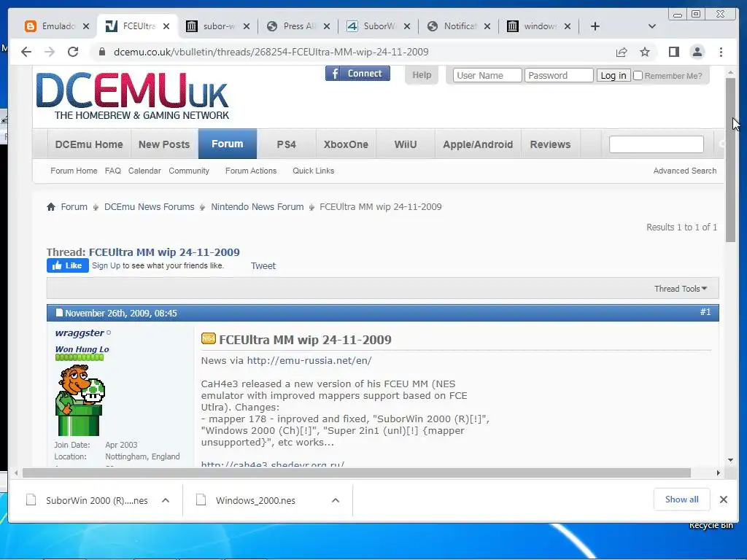Open the XboxOne section

[x=346, y=144]
